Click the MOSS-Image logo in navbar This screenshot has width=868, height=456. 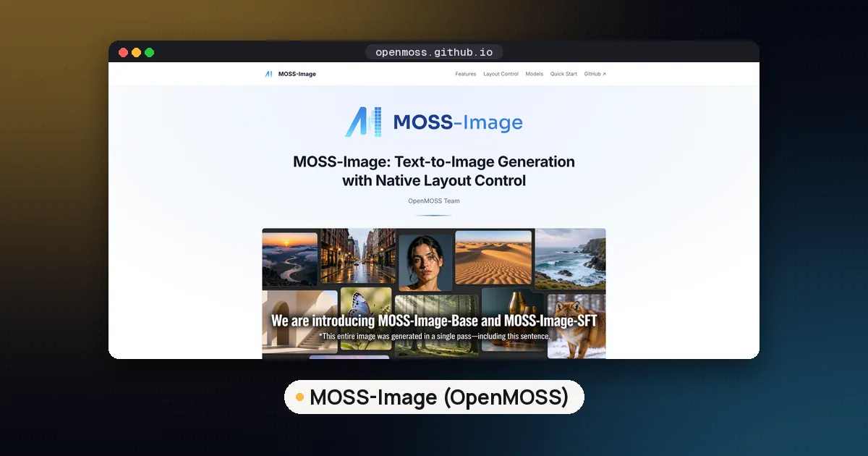click(290, 74)
